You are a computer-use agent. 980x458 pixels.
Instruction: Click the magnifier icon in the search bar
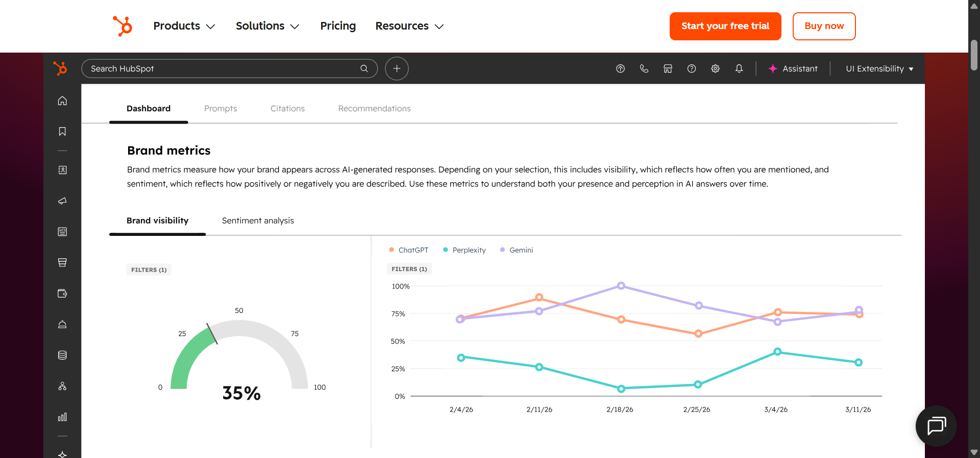364,68
